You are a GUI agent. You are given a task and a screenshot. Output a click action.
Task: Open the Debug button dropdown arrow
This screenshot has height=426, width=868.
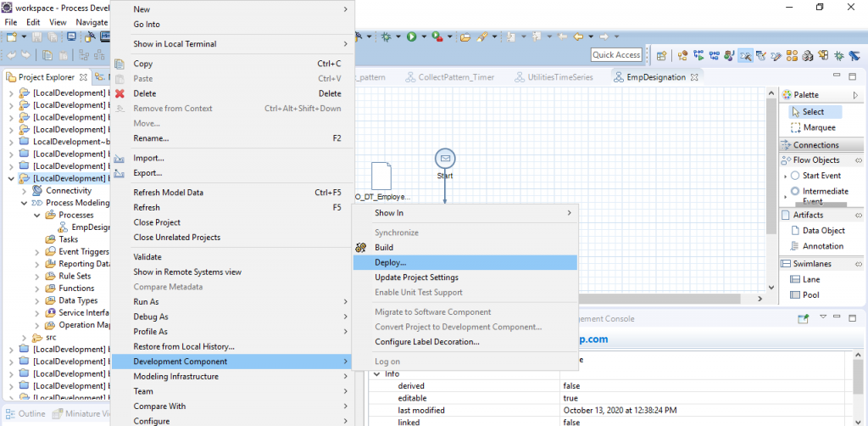point(398,36)
